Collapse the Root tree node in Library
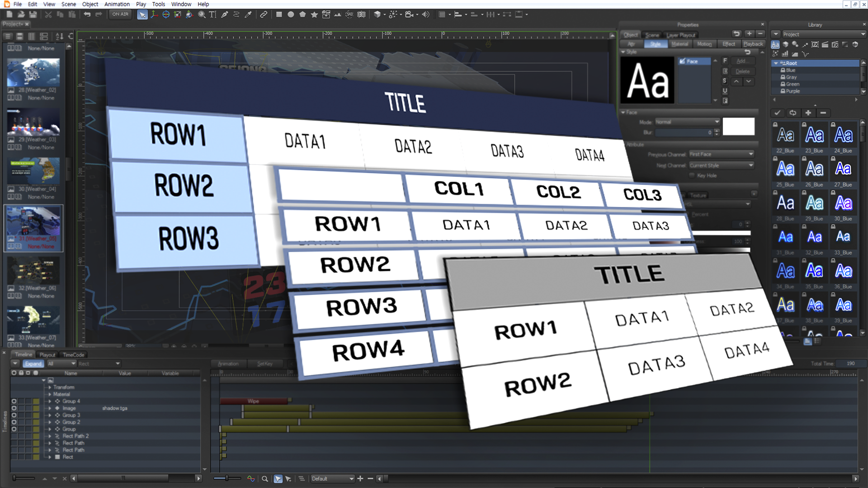The height and width of the screenshot is (488, 868). coord(776,63)
